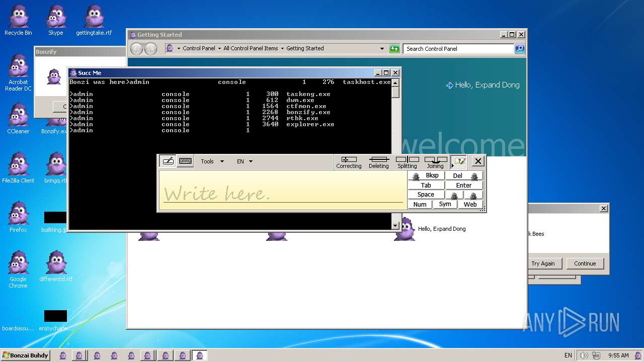Refresh the Getting Started window
Viewport: 644px width, 362px height.
pyautogui.click(x=394, y=49)
